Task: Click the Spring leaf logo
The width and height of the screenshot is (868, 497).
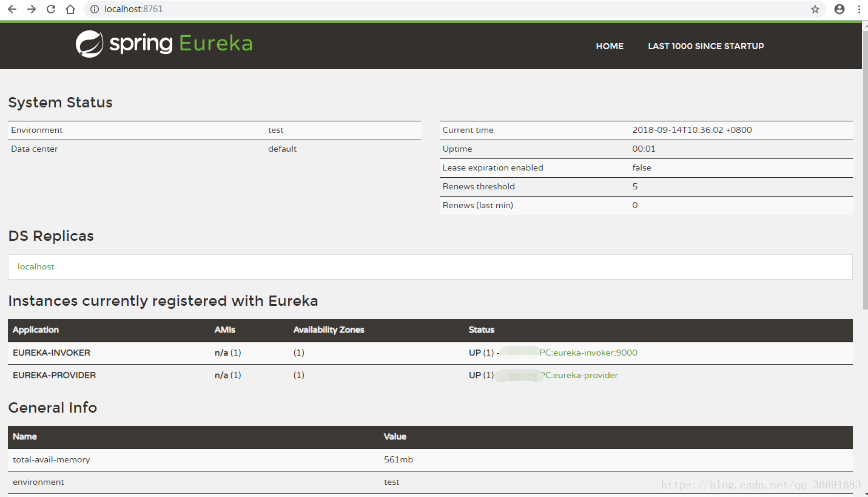Action: coord(89,44)
